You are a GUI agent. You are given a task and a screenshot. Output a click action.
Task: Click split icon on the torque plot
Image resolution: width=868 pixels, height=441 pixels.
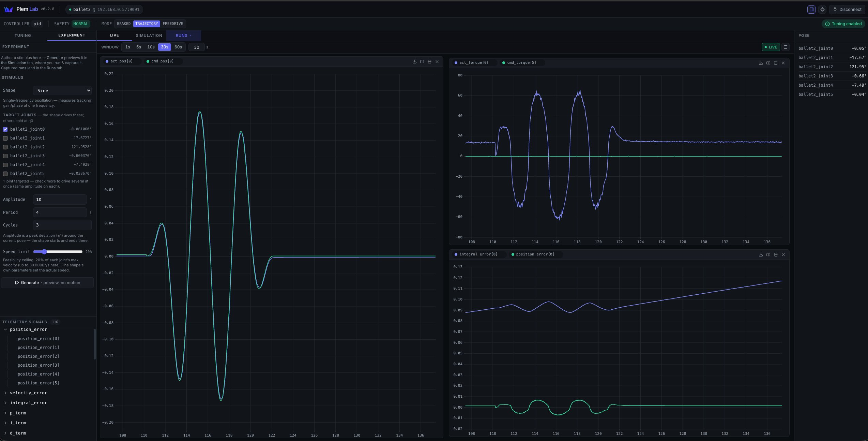click(768, 63)
